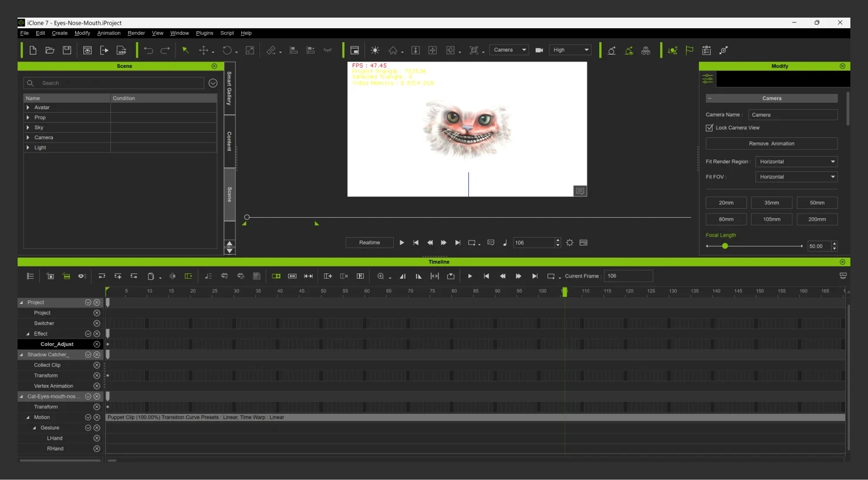Set lens to 105mm preset

coord(771,219)
